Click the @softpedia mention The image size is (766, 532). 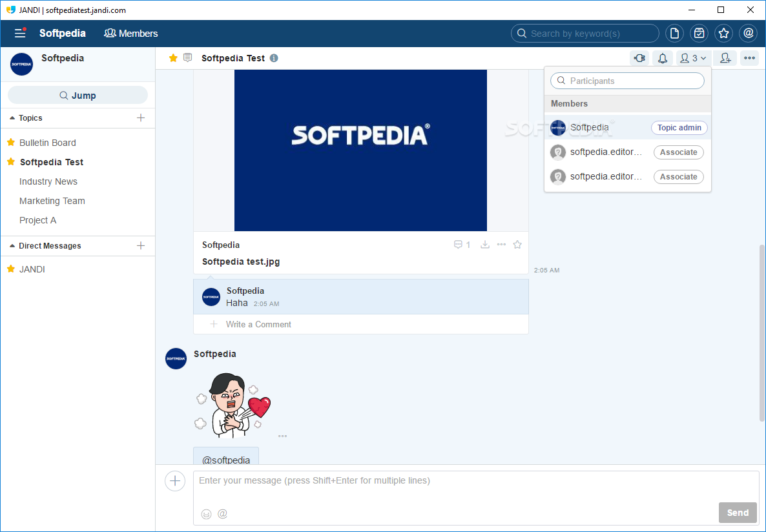[x=225, y=460]
